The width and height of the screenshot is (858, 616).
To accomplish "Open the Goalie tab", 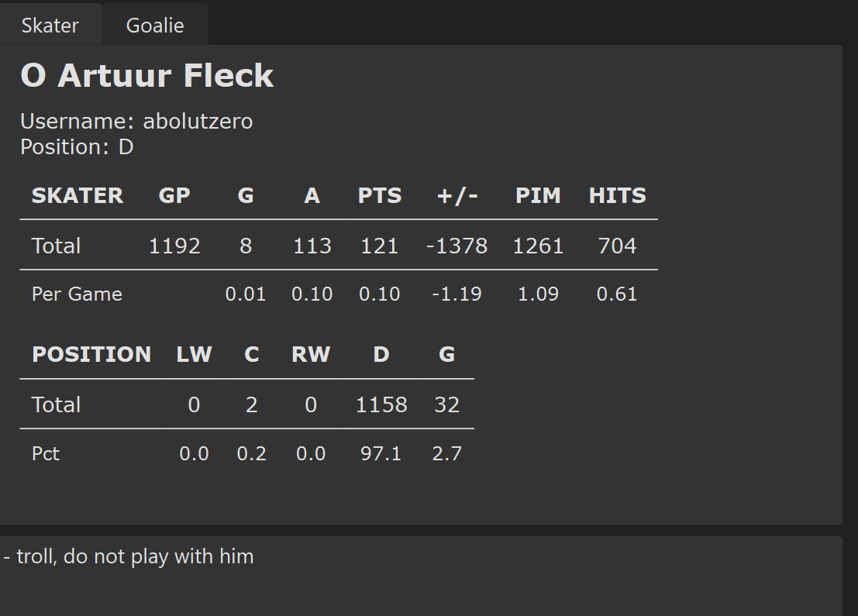I will coord(155,25).
